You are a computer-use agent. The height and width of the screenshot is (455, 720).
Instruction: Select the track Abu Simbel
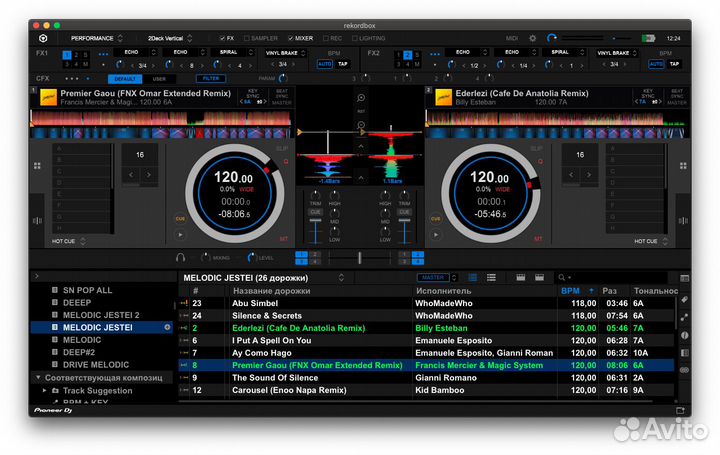253,302
